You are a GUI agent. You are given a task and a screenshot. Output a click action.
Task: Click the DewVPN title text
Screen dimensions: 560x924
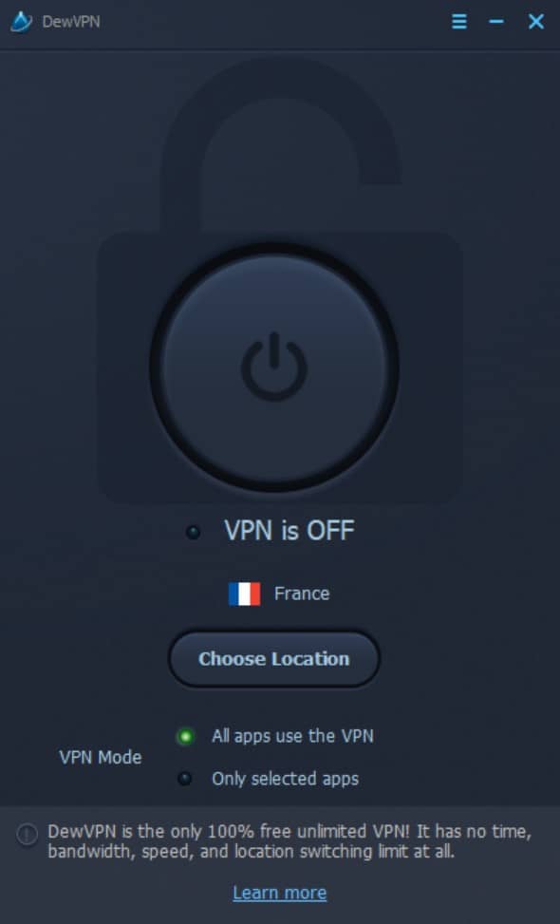(x=70, y=22)
